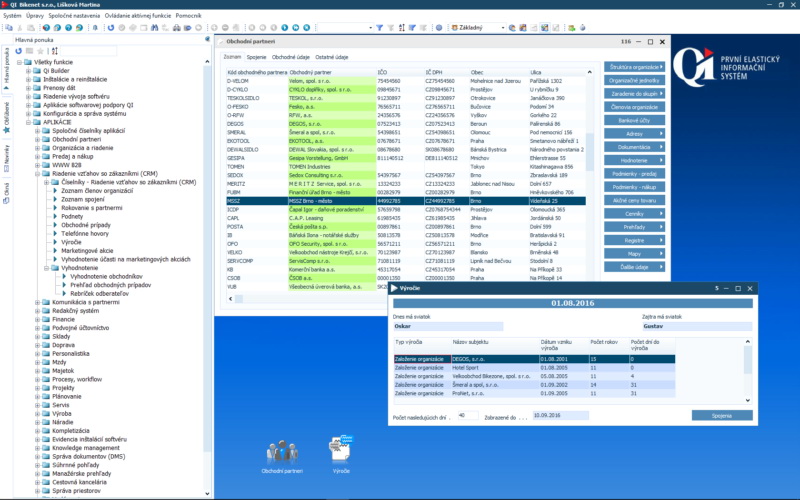This screenshot has height=500, width=800.
Task: Click the search field in the Hlavná ponuka panel
Action: (88, 51)
